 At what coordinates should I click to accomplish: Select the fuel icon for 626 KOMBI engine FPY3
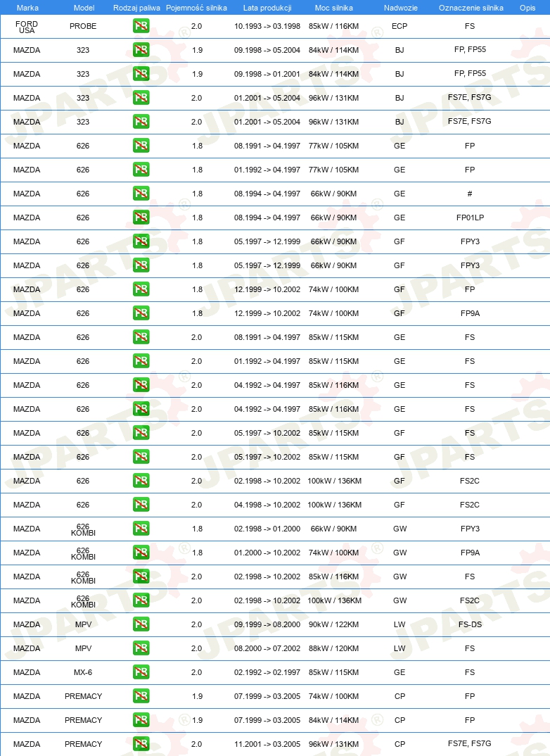(141, 529)
